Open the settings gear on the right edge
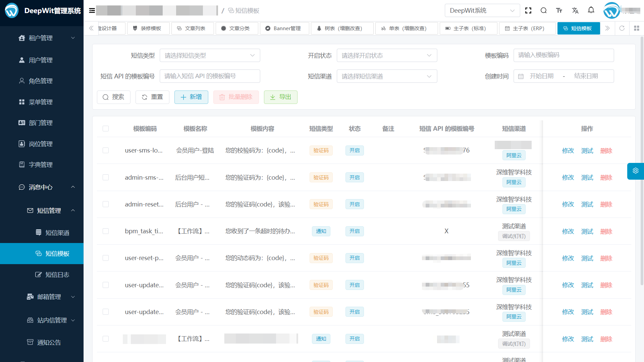644x362 pixels. coord(635,171)
